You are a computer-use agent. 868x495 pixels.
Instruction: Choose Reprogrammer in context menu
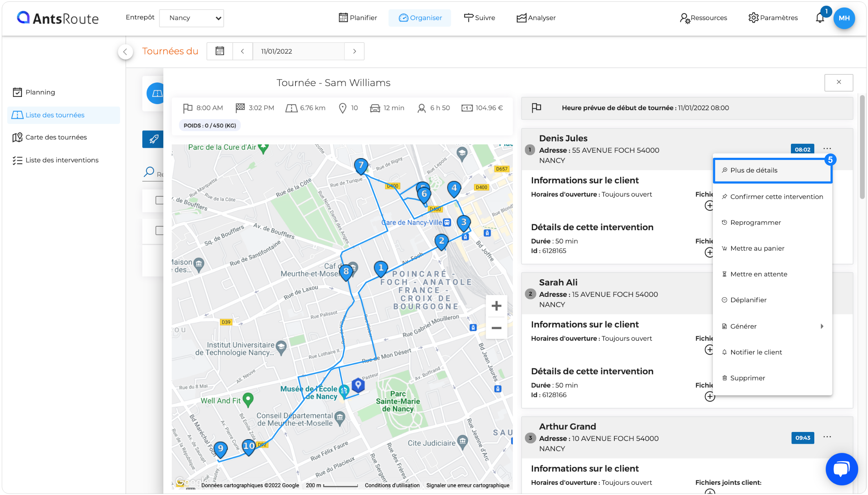click(x=772, y=223)
